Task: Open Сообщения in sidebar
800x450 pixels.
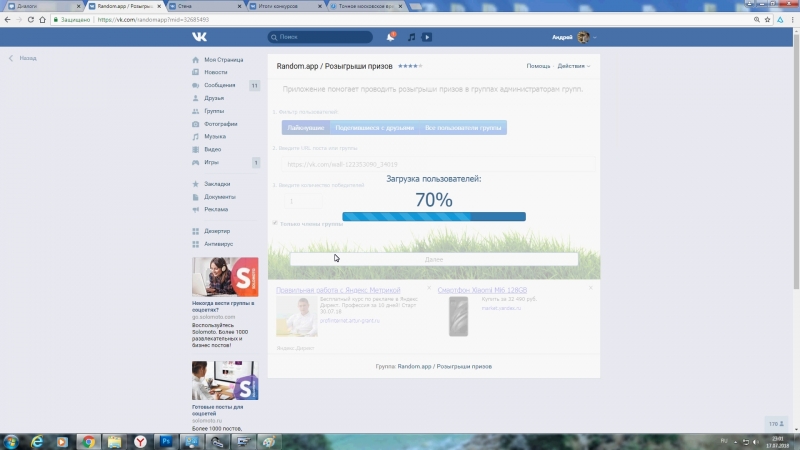Action: pos(220,85)
